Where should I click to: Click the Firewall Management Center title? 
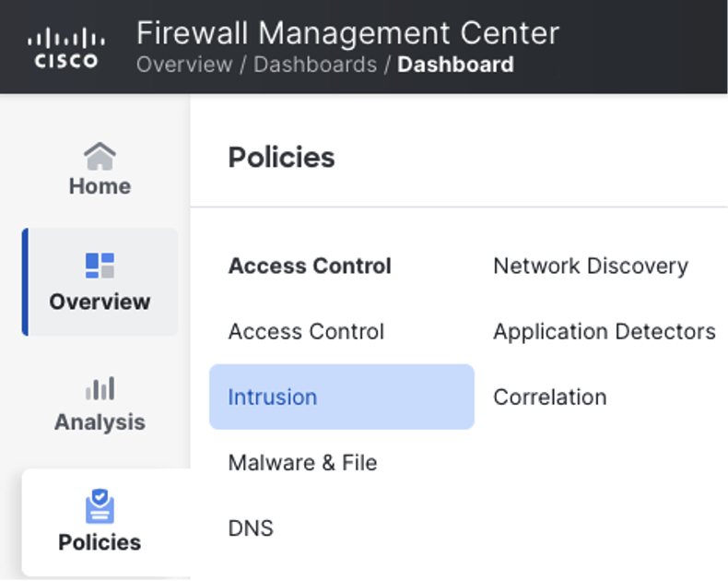(x=347, y=33)
